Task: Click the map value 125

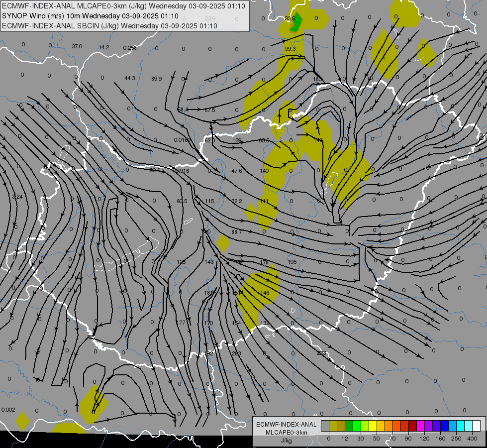Action: point(182,262)
